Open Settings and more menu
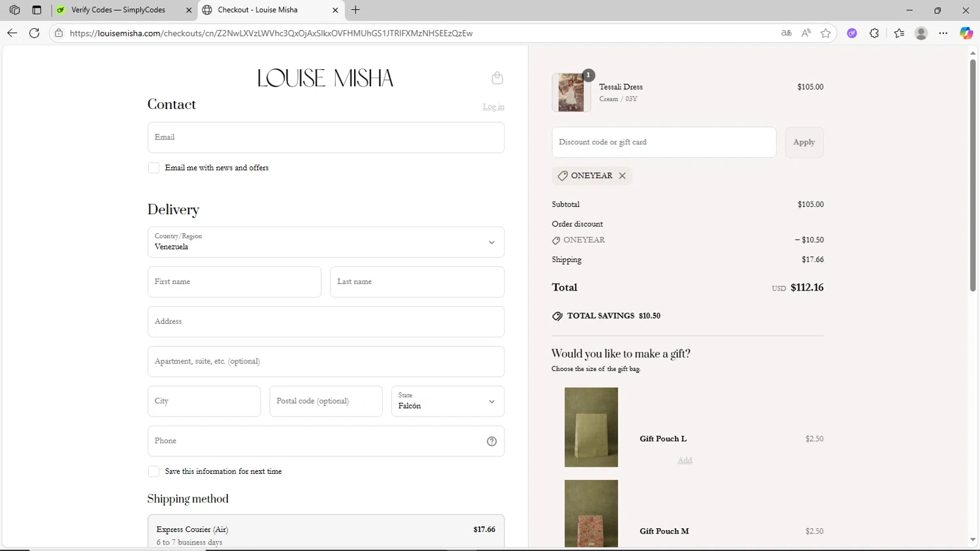Screen dimensions: 980x551 (x=943, y=33)
